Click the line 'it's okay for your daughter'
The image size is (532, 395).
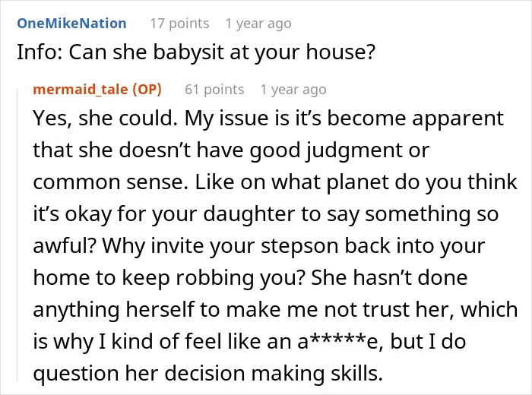tap(266, 214)
